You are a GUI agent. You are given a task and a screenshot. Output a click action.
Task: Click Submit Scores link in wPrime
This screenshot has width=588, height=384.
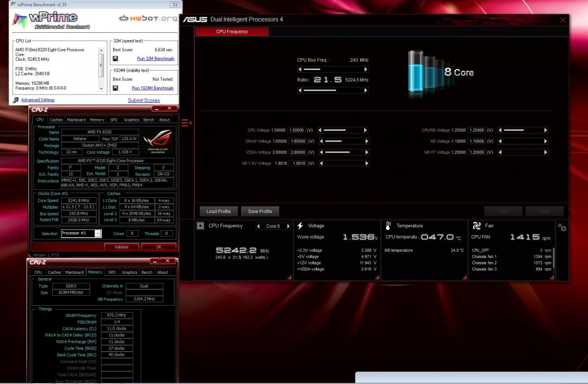(144, 100)
